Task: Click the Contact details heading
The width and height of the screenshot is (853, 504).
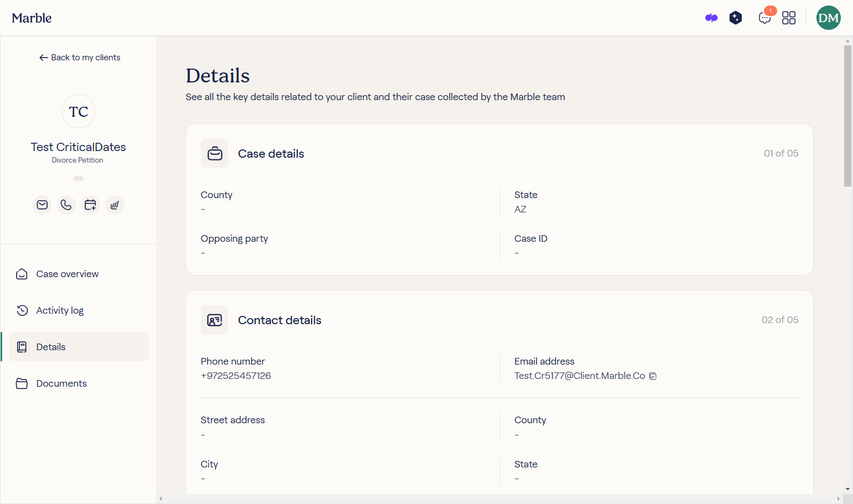Action: 280,320
